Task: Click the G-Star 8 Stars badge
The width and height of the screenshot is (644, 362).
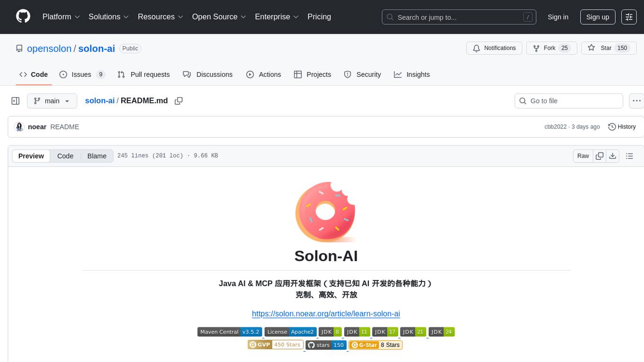Action: coord(376,345)
